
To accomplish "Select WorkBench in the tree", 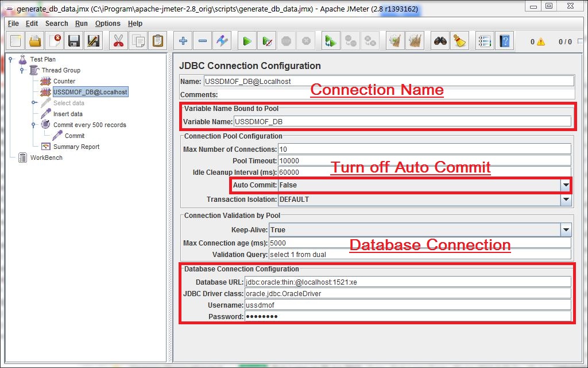I will click(x=46, y=158).
